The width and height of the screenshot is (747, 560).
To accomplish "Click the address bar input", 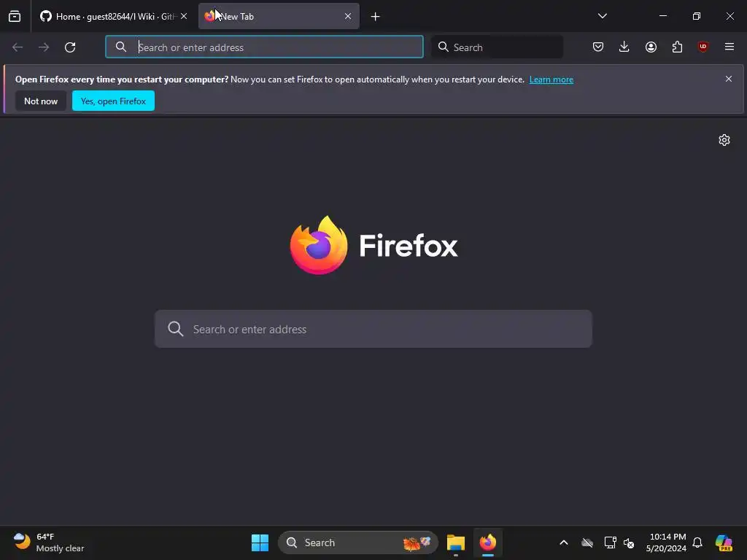I will [x=264, y=47].
